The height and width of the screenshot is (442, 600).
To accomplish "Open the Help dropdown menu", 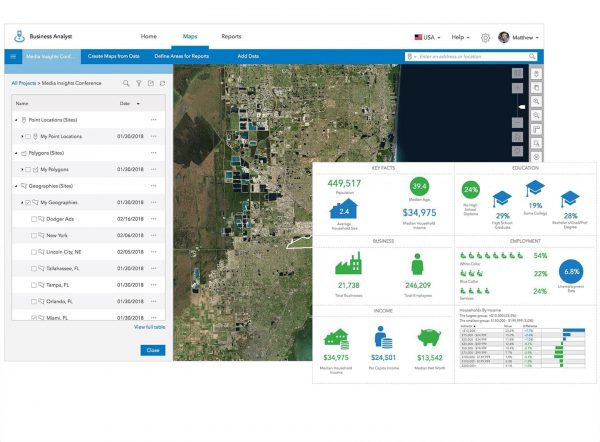I will point(460,37).
